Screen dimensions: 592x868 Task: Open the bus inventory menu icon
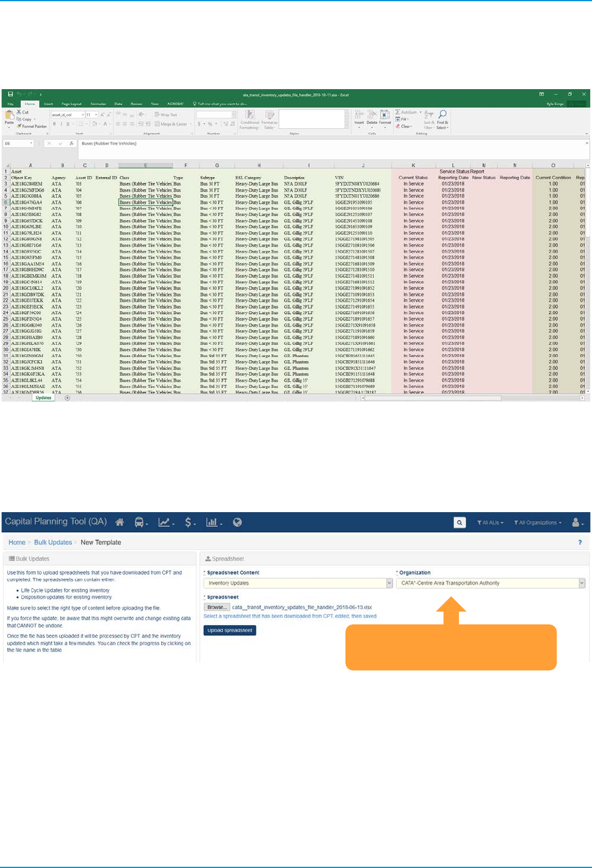pyautogui.click(x=140, y=523)
